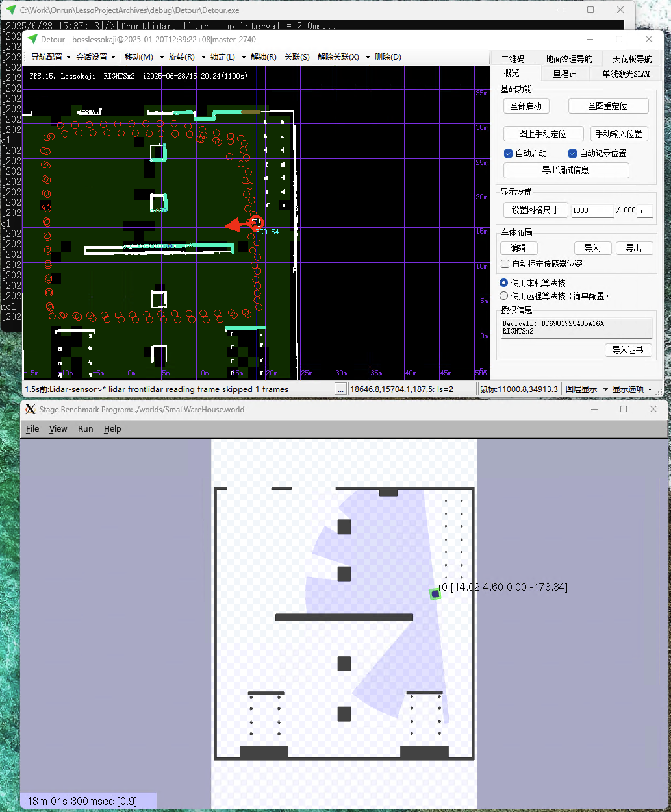Toggle the 自动记录位置 checkbox
The height and width of the screenshot is (812, 671).
pyautogui.click(x=572, y=154)
